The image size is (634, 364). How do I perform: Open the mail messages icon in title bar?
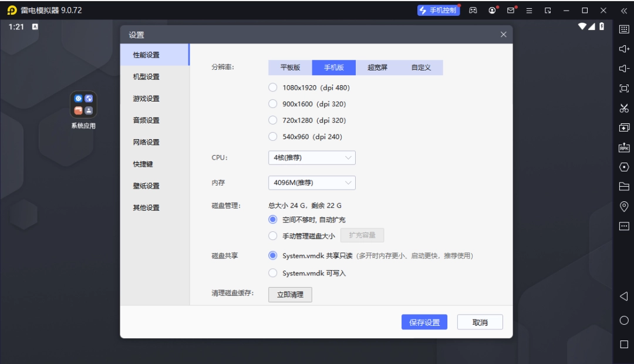click(511, 11)
